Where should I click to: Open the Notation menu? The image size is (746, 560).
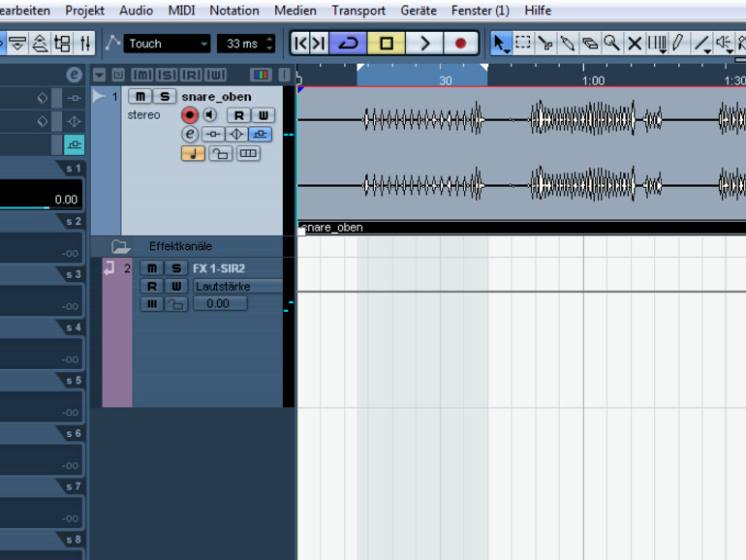(x=234, y=11)
